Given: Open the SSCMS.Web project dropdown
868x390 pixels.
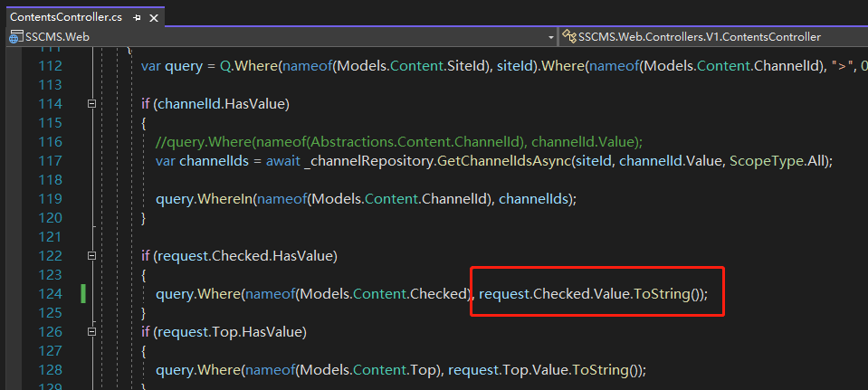Looking at the screenshot, I should 551,37.
